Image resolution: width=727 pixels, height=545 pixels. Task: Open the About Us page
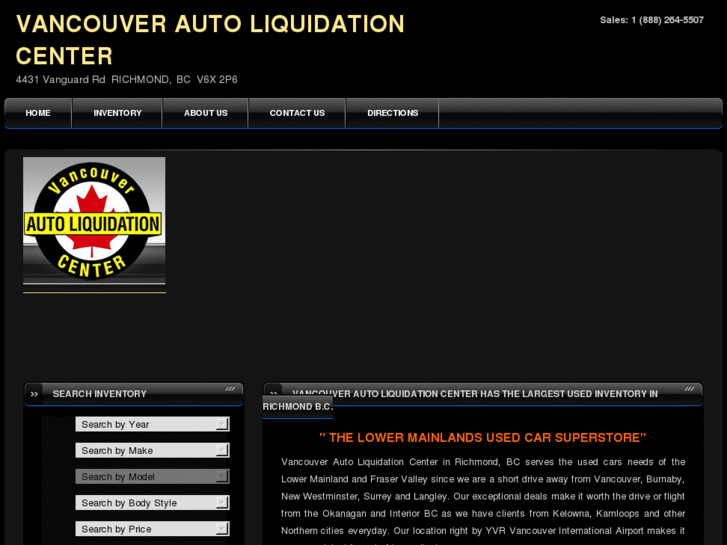205,113
